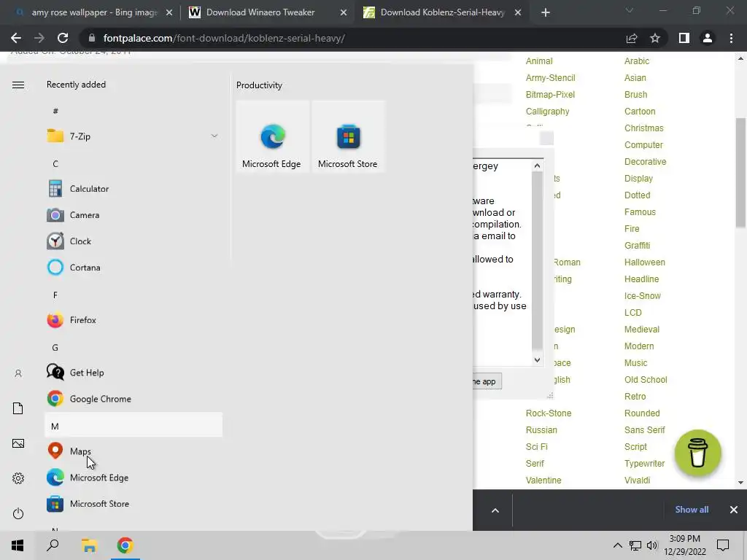Show hidden system tray icons
747x560 pixels.
[x=617, y=545]
